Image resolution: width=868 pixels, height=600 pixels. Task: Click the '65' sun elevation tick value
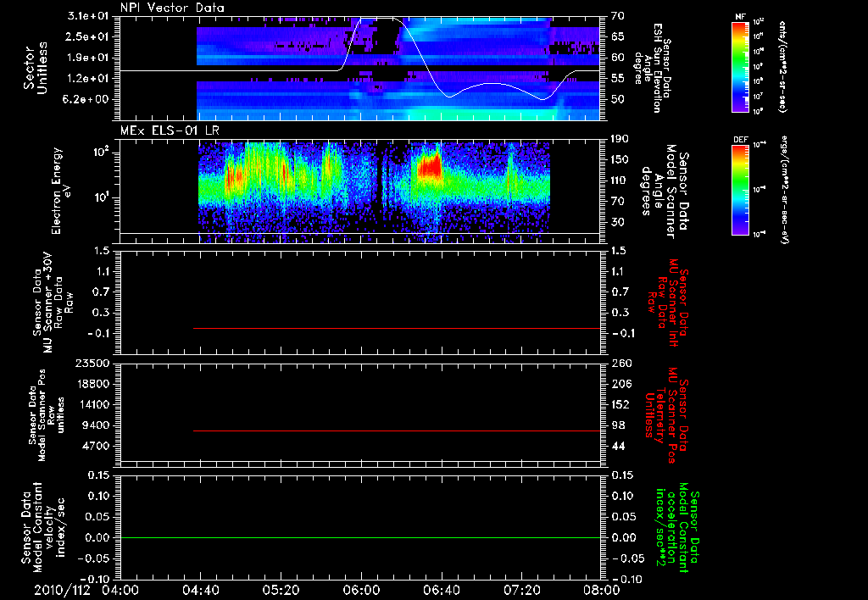618,36
